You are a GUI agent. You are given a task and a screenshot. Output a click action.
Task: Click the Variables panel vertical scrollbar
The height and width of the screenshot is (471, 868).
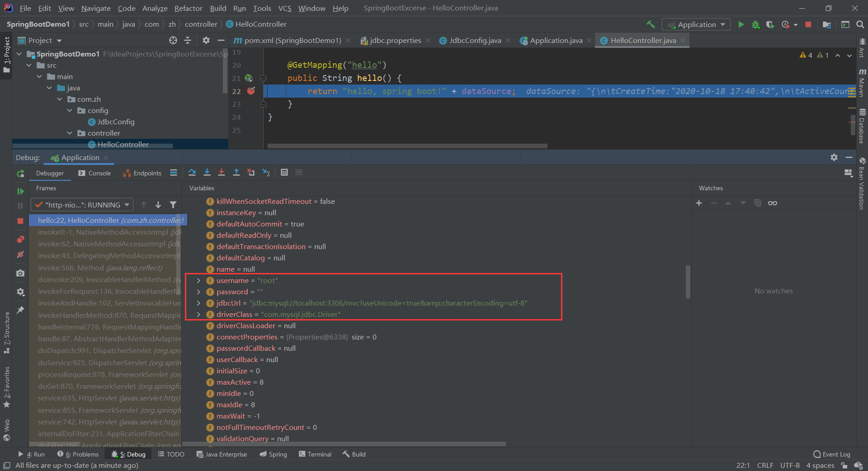tap(688, 282)
